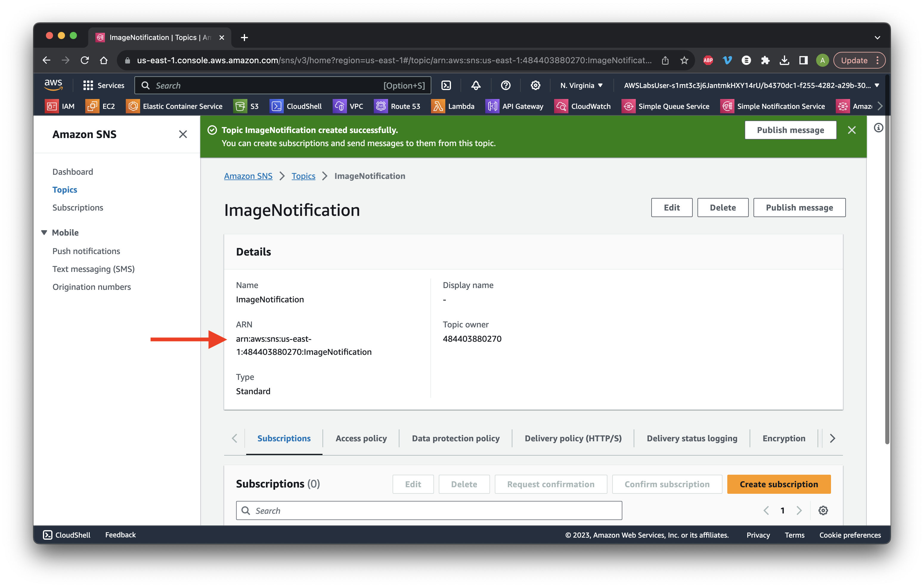Open the CloudWatch shortcut
The height and width of the screenshot is (588, 924).
(582, 106)
